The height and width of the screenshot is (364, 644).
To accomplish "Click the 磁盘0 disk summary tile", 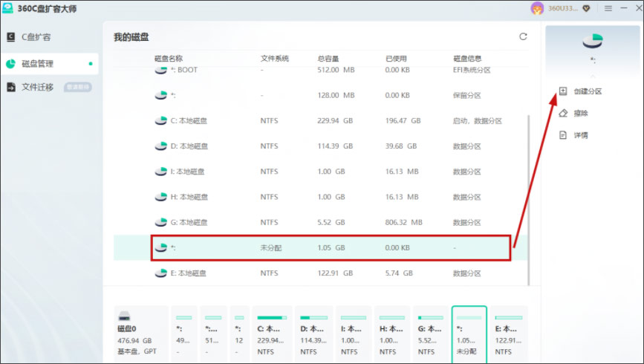I will tap(141, 334).
